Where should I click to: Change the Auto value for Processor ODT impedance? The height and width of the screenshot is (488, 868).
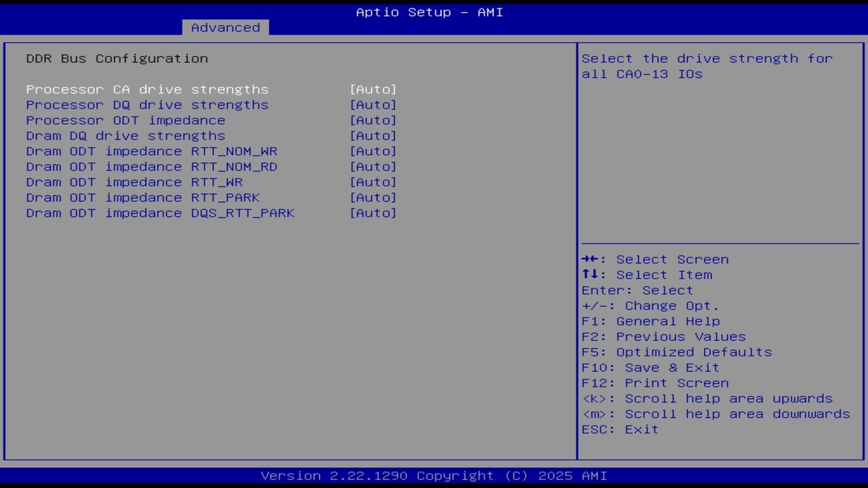coord(373,120)
